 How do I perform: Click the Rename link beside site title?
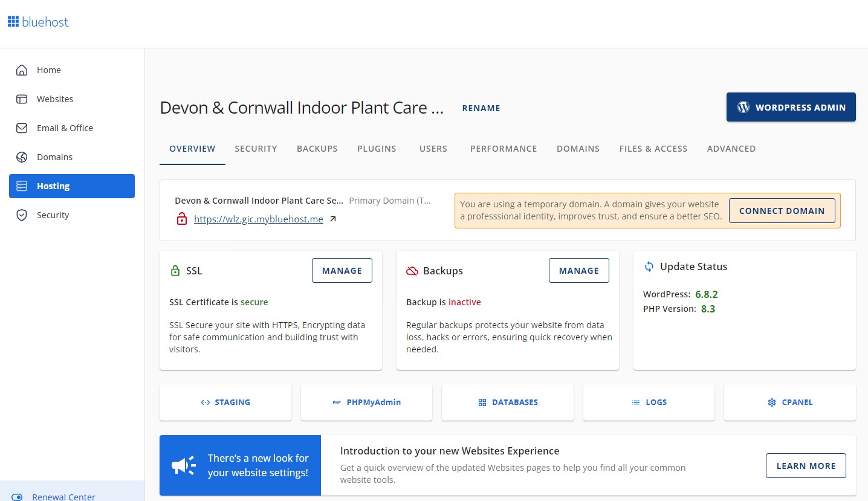pyautogui.click(x=481, y=108)
